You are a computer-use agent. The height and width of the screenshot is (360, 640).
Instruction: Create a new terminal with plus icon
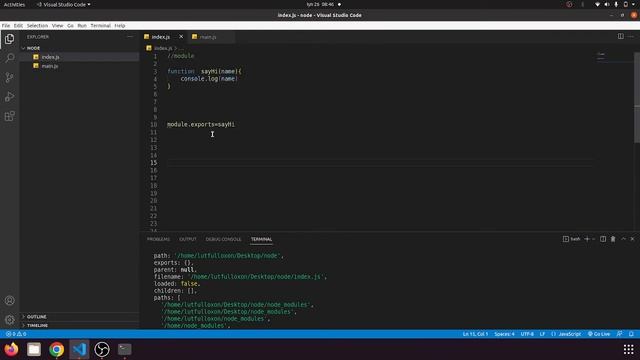(587, 239)
